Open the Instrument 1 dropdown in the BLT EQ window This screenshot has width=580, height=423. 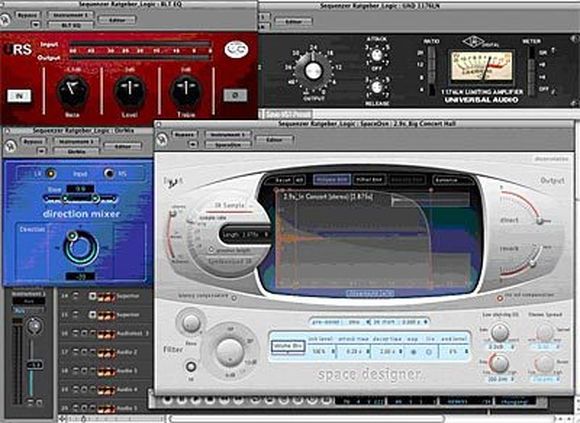click(x=70, y=15)
